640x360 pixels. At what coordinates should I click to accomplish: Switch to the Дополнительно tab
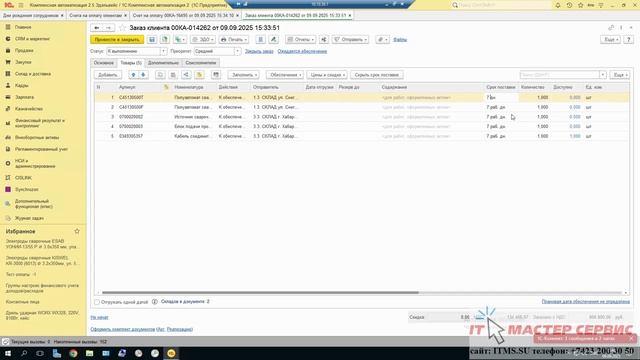163,63
